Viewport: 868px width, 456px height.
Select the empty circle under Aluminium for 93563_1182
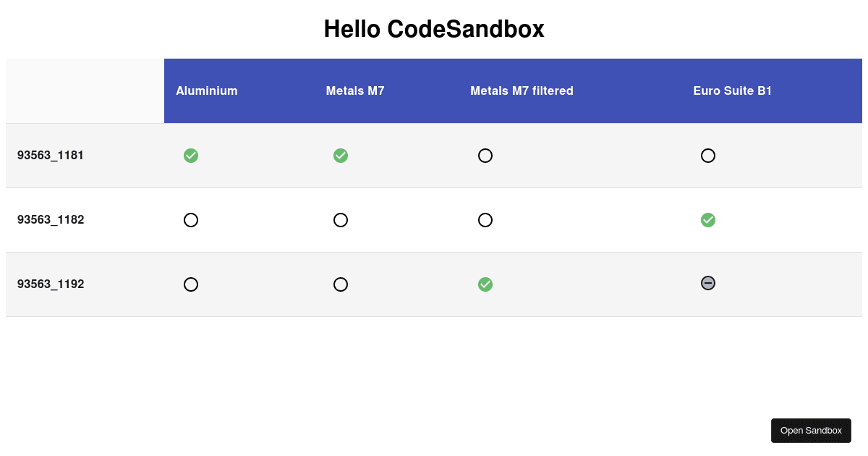click(x=191, y=220)
